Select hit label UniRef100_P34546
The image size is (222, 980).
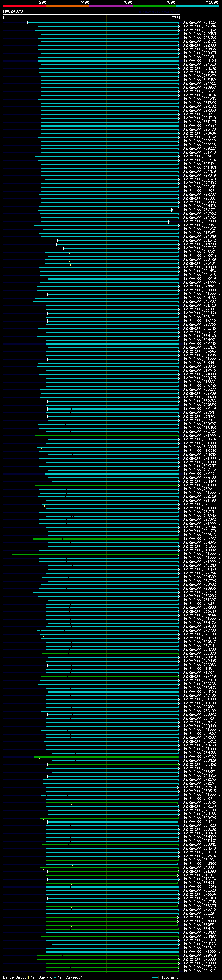(x=199, y=351)
